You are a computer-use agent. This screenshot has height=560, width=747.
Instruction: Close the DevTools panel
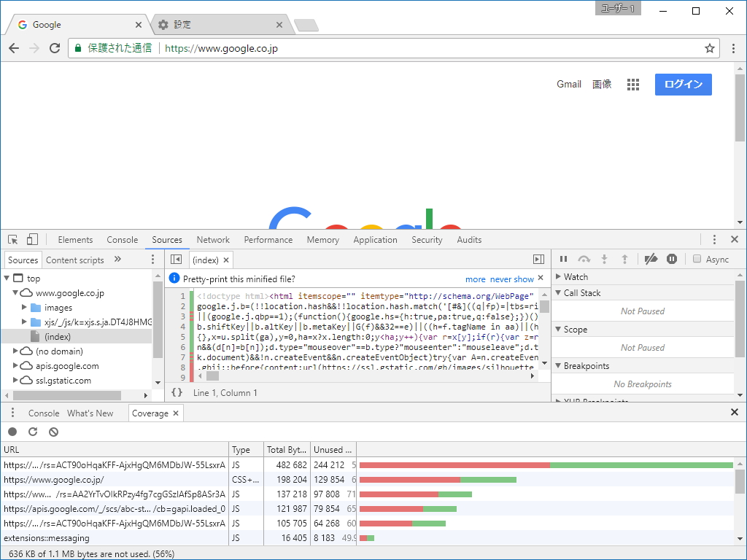734,239
